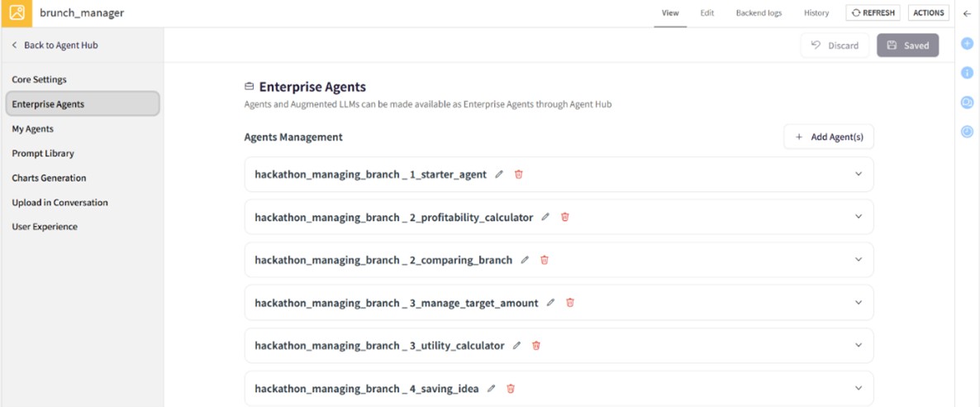980x407 pixels.
Task: Click the 3_utility_calculator agent name text
Action: (379, 346)
